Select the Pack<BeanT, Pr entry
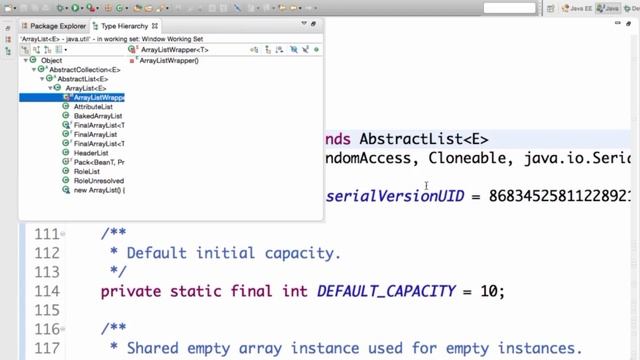The height and width of the screenshot is (360, 640). pos(99,162)
